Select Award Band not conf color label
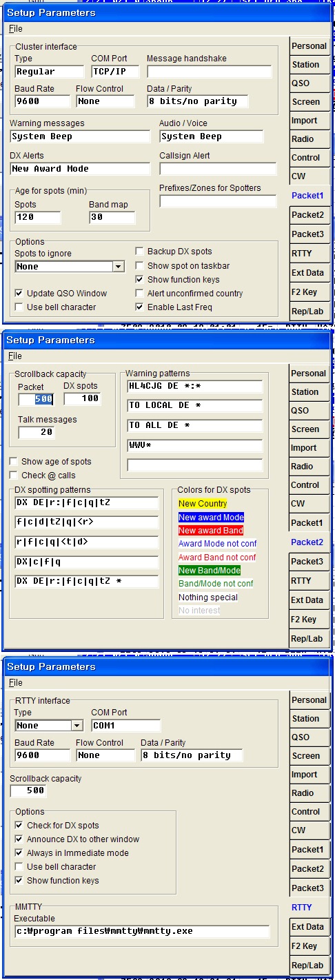This screenshot has width=335, height=980. click(x=217, y=558)
